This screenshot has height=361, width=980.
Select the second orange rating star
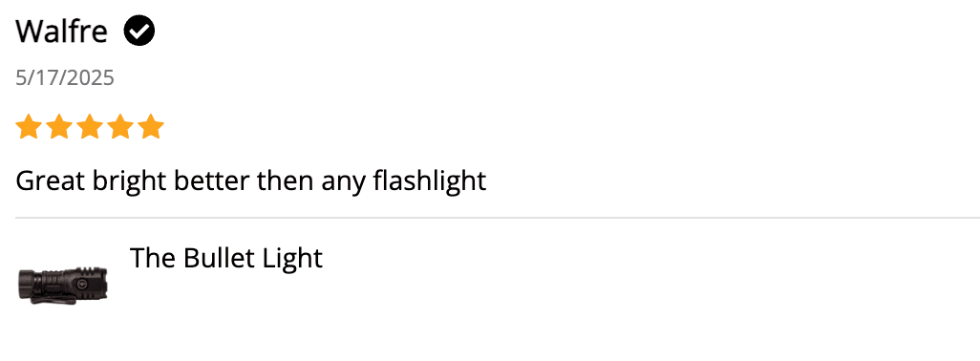pyautogui.click(x=59, y=127)
